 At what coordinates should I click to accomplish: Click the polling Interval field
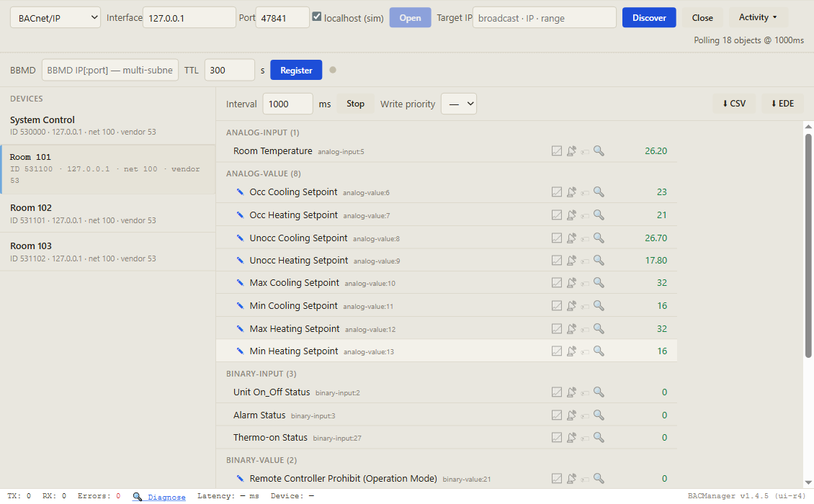coord(287,104)
